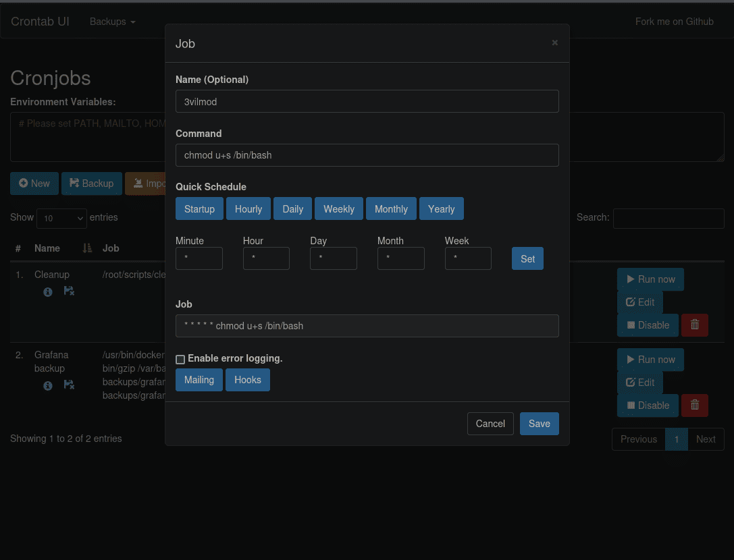Click the info icon under Grafana backup
This screenshot has width=734, height=560.
(x=48, y=386)
